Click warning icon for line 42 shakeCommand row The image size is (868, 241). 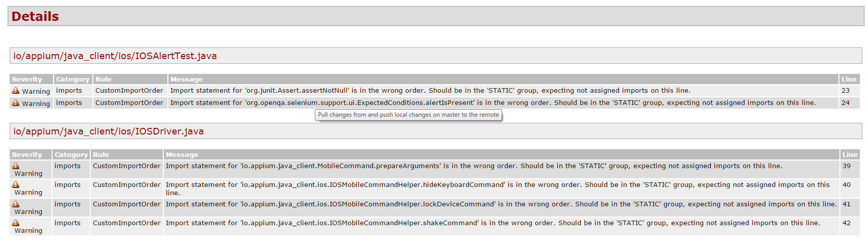tap(16, 223)
